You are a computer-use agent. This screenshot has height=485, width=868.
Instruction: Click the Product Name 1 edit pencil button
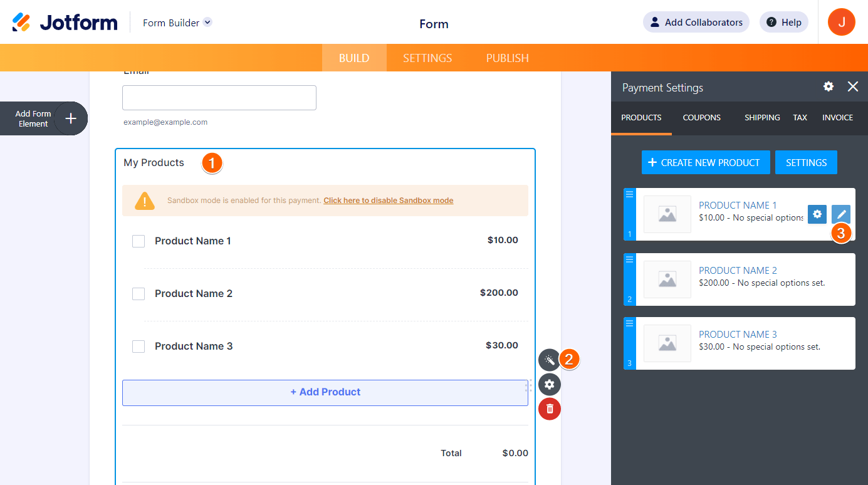click(841, 214)
